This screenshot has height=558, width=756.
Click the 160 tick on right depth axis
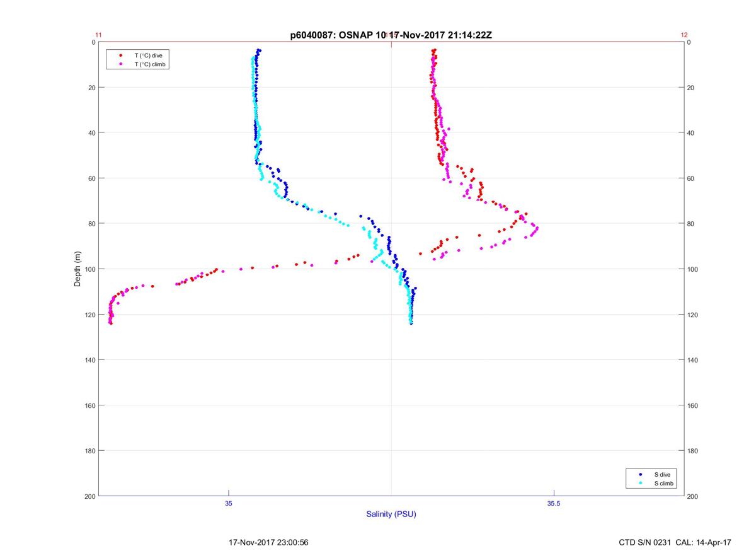point(693,405)
